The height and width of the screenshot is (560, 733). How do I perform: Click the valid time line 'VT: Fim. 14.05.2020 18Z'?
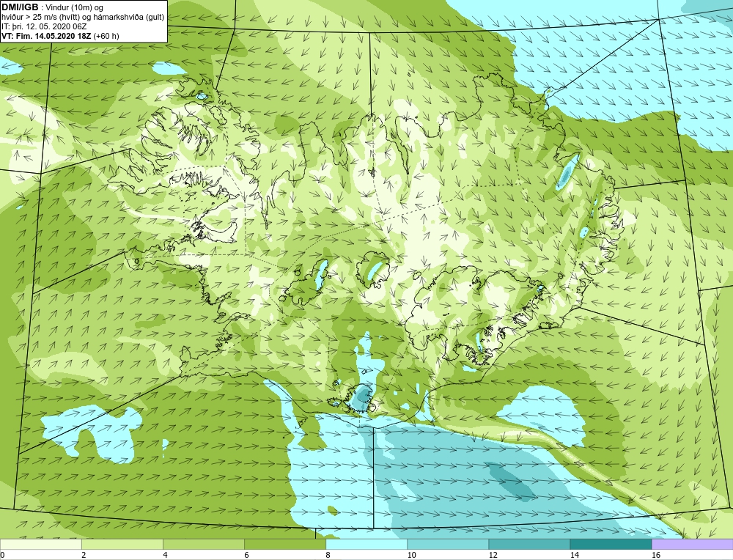[47, 36]
